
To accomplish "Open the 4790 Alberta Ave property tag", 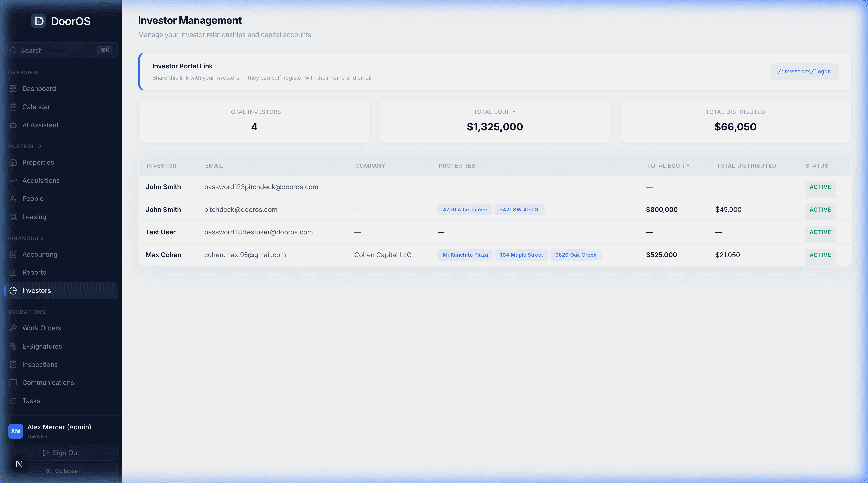I will point(465,210).
